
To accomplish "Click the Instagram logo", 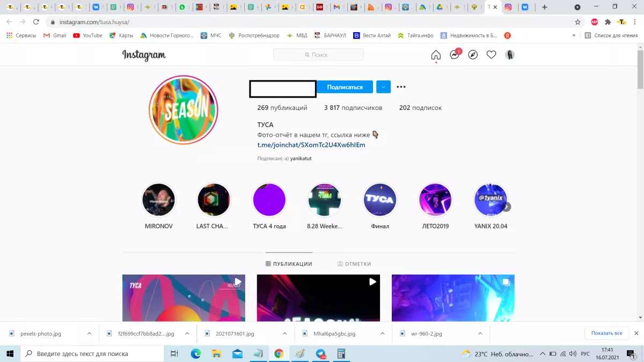I will pyautogui.click(x=144, y=55).
